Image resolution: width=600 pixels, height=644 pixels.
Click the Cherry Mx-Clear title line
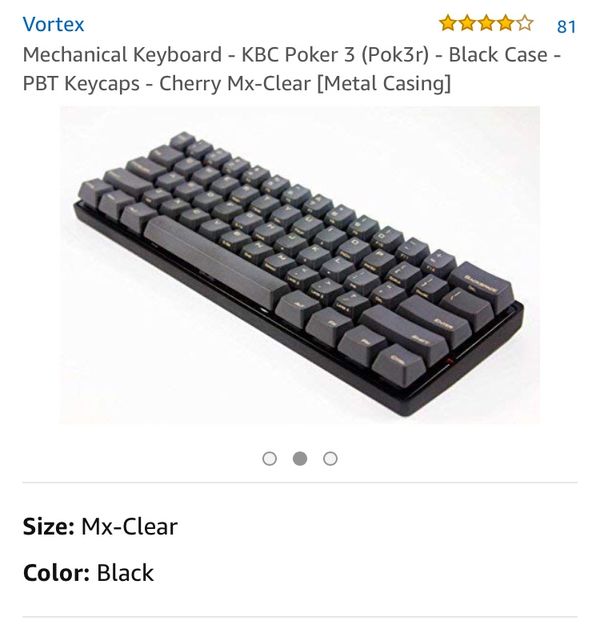coord(237,84)
